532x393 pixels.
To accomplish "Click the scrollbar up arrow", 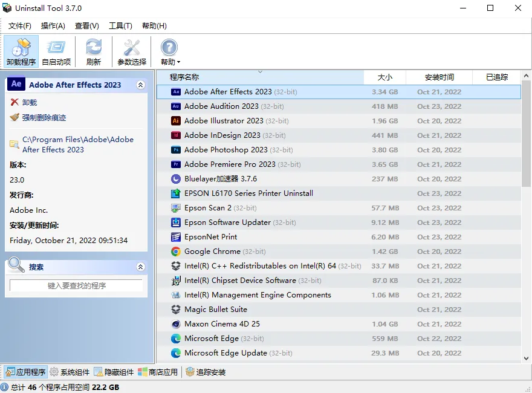I will pos(526,76).
